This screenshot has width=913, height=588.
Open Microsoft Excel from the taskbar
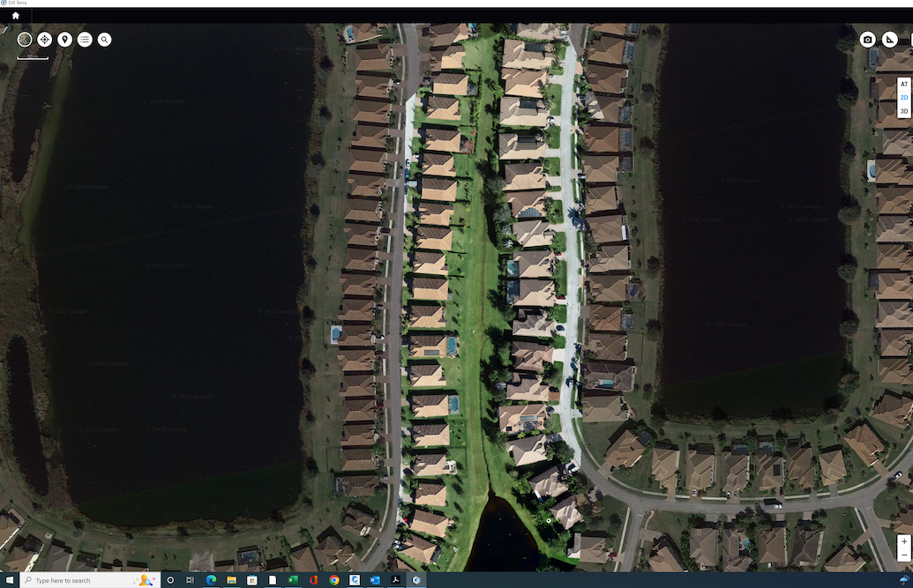(x=293, y=580)
